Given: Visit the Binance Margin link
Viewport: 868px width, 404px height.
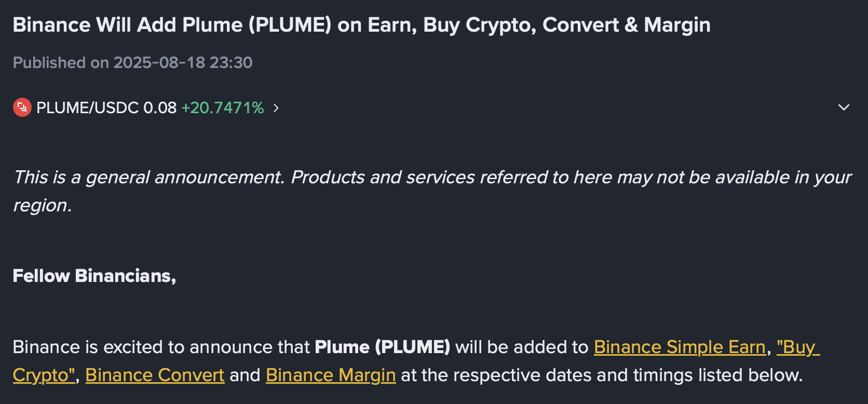Looking at the screenshot, I should [331, 375].
